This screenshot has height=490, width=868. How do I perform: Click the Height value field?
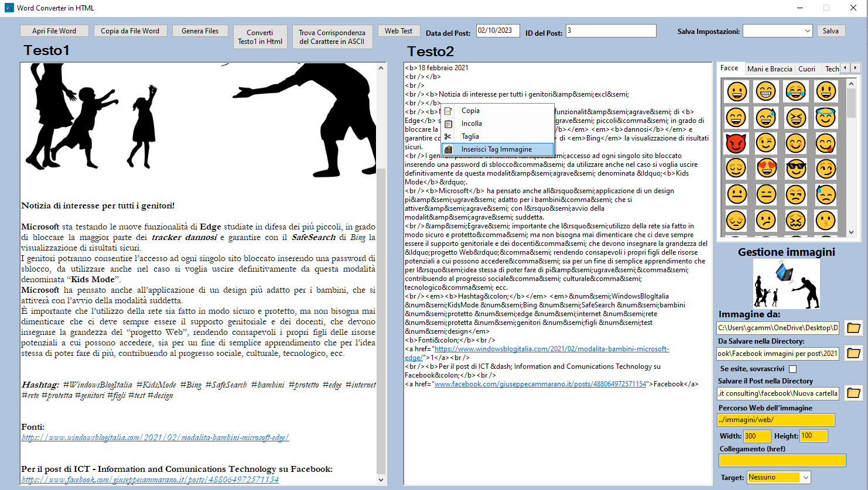(x=813, y=436)
